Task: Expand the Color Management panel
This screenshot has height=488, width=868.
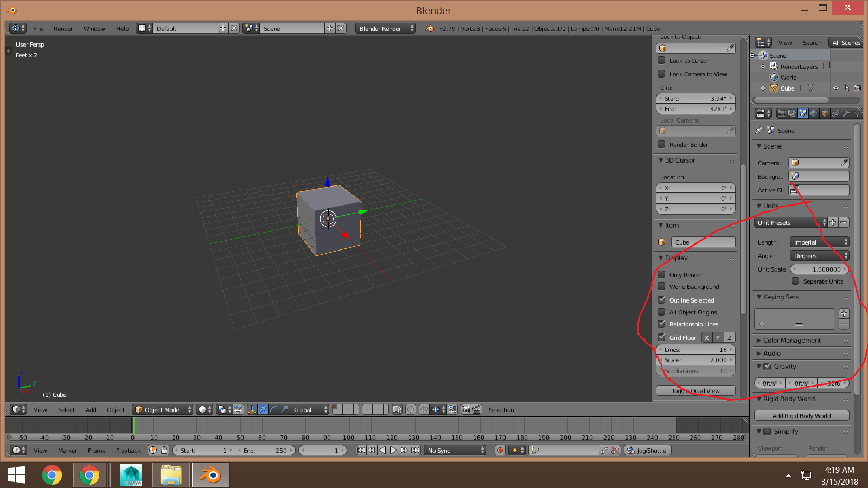Action: click(792, 340)
